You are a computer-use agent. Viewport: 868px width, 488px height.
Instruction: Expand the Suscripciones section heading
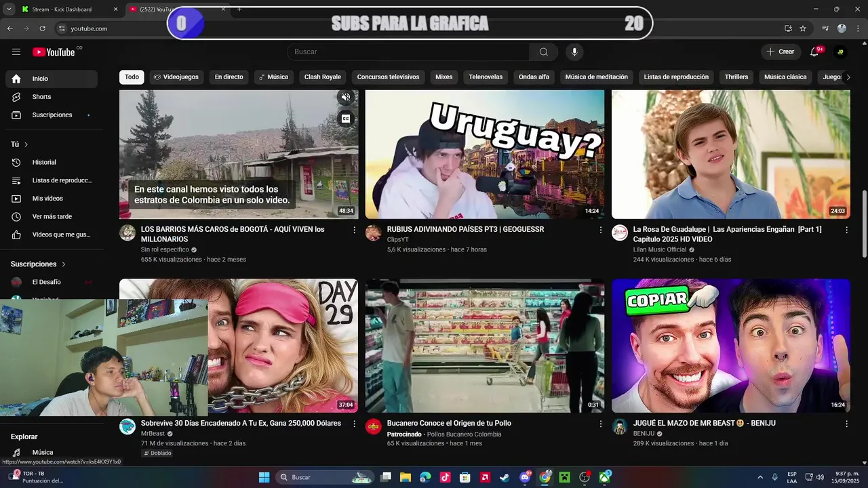[x=38, y=264]
